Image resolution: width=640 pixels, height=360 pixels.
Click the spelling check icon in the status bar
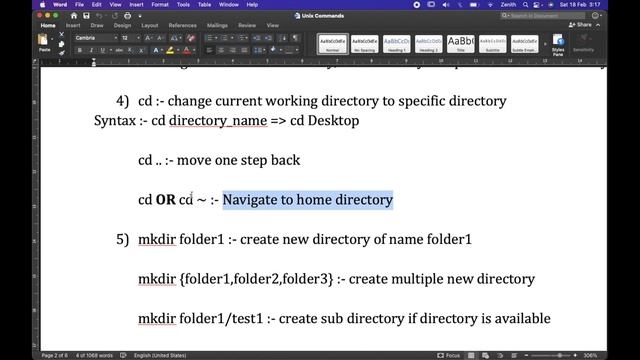click(123, 356)
